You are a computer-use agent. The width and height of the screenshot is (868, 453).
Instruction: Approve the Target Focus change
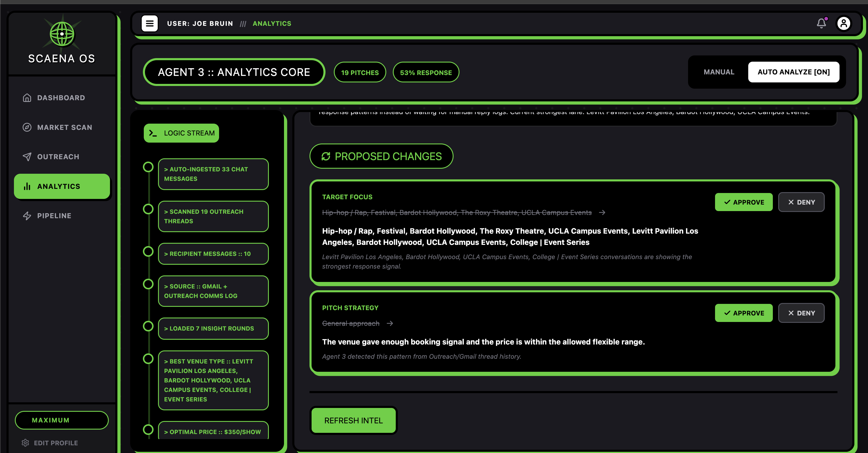point(744,202)
